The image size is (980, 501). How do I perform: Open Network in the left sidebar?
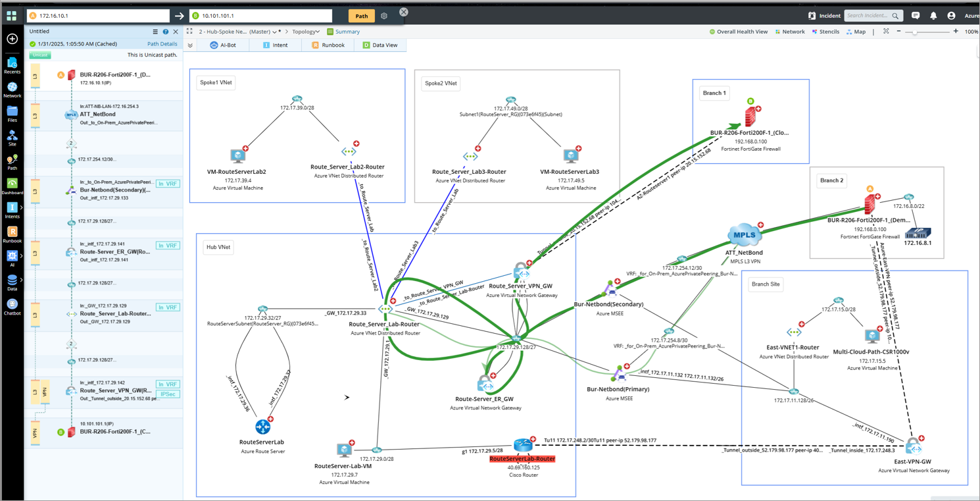pos(12,90)
